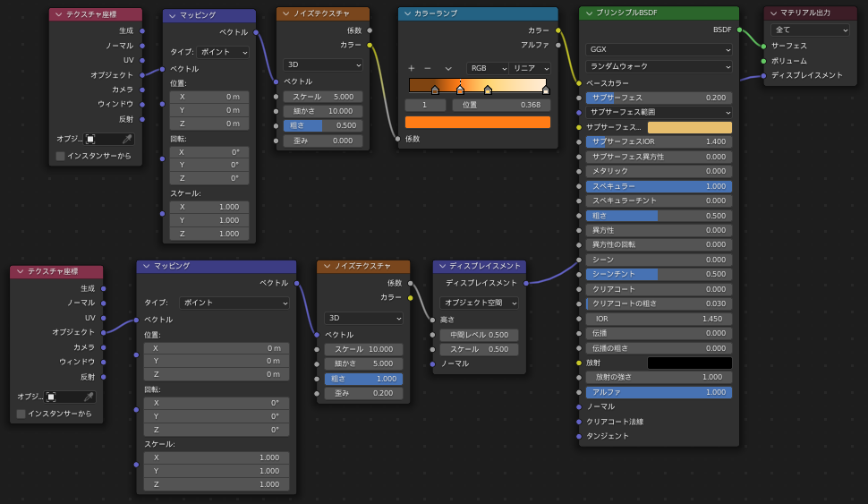Click the 高さ input socket on the ディスプレイスメント node
The image size is (868, 504).
tap(432, 320)
